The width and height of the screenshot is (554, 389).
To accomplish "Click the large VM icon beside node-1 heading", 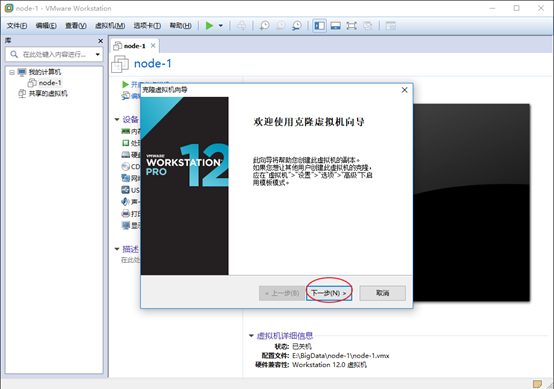I will coord(120,64).
